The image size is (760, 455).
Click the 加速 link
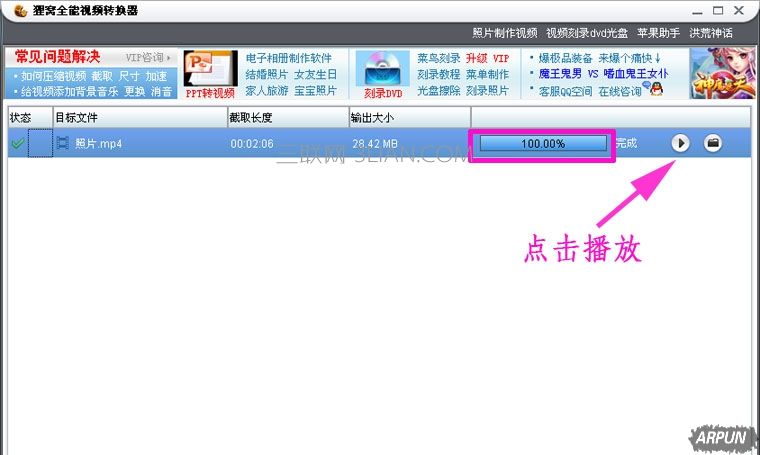(156, 76)
